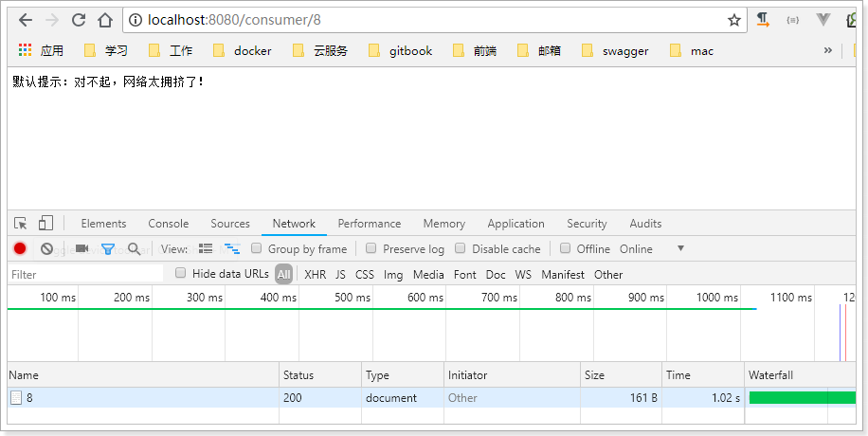Clear the network log
868x436 pixels.
[x=46, y=248]
